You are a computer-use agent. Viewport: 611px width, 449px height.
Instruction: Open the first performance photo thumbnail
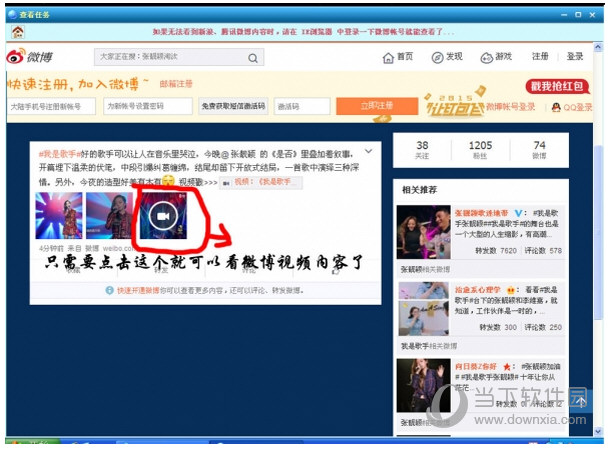click(59, 215)
